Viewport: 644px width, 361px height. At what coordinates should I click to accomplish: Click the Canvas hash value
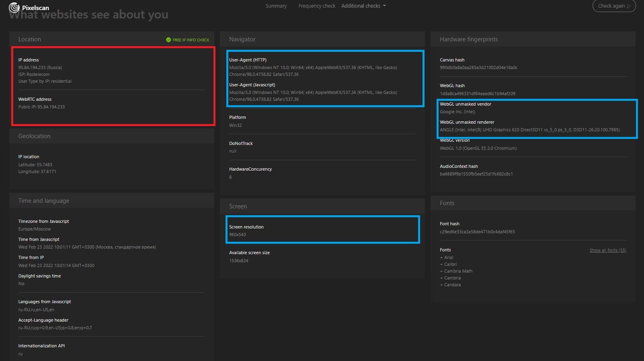478,68
